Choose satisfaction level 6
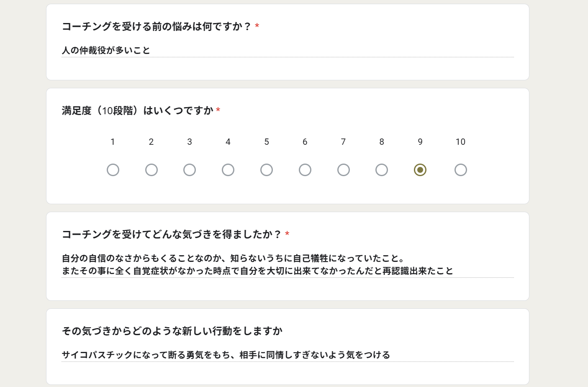Image resolution: width=588 pixels, height=387 pixels. (305, 170)
